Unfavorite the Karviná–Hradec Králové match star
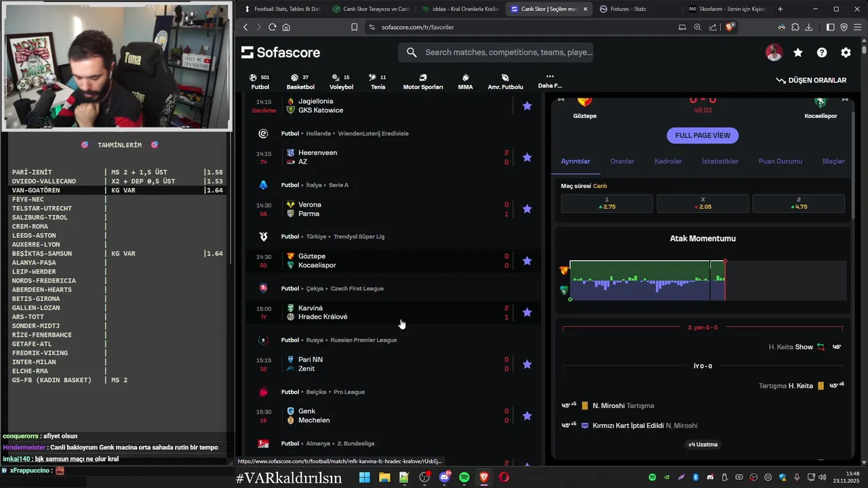The width and height of the screenshot is (868, 488). (527, 312)
